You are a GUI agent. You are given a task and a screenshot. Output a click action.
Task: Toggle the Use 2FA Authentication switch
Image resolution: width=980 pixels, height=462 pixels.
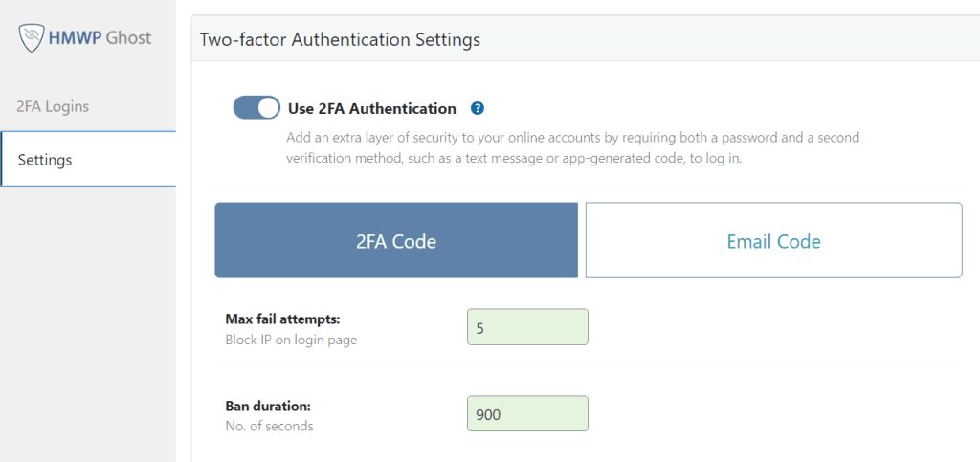click(x=256, y=107)
